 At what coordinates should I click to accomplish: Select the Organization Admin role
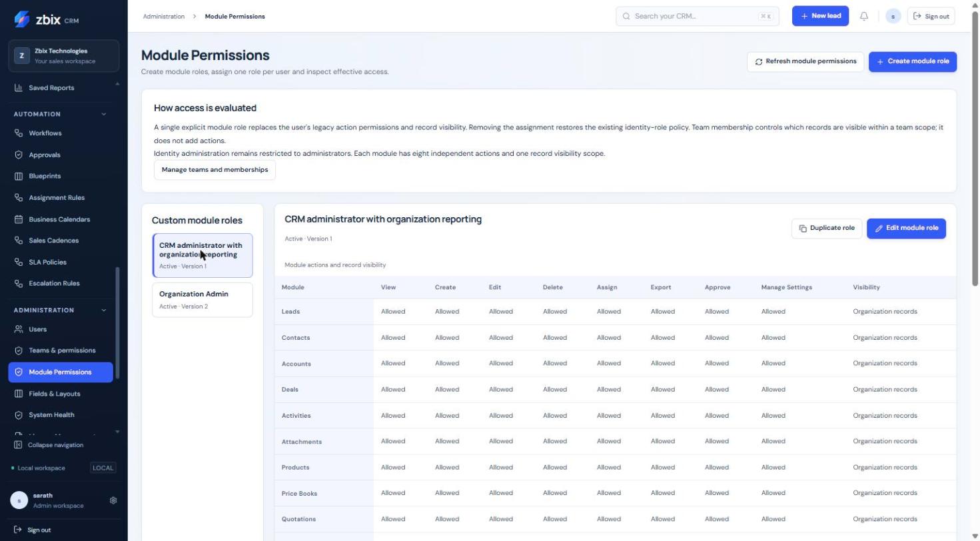coord(203,300)
